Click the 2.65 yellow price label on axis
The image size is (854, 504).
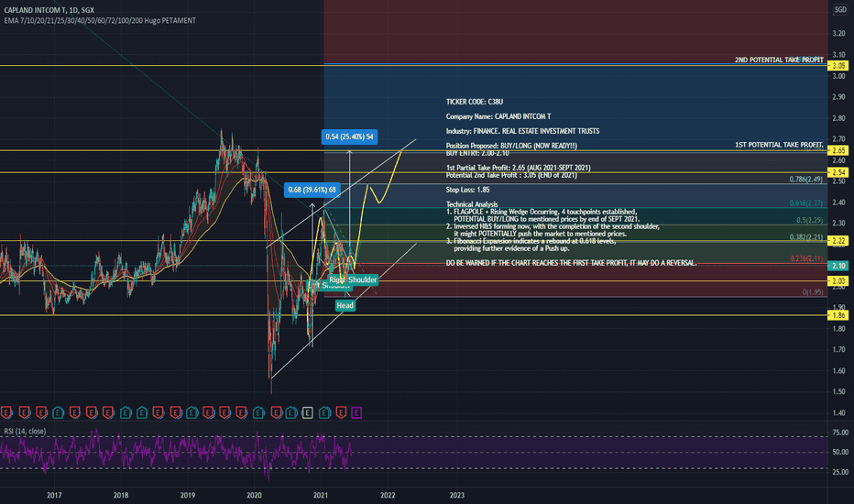[x=838, y=150]
